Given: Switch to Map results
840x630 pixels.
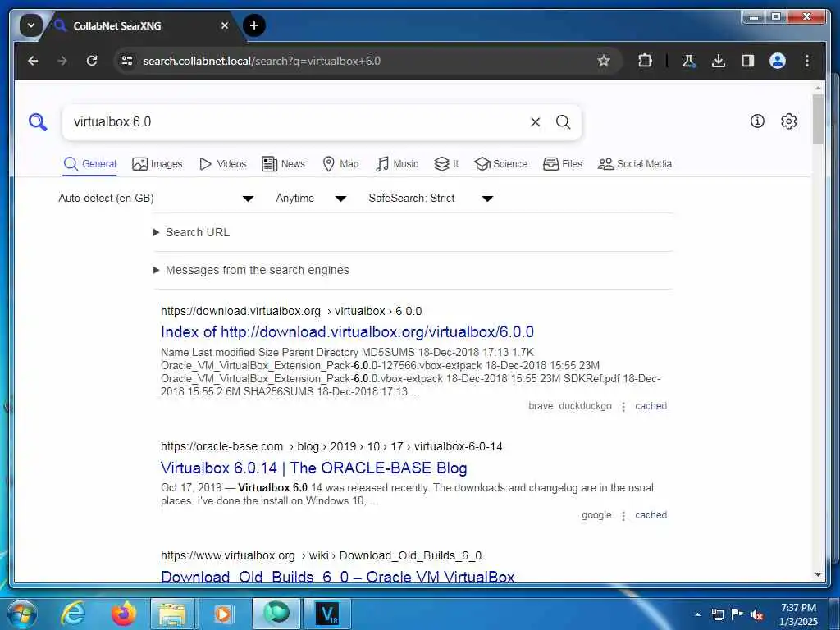Looking at the screenshot, I should click(340, 164).
